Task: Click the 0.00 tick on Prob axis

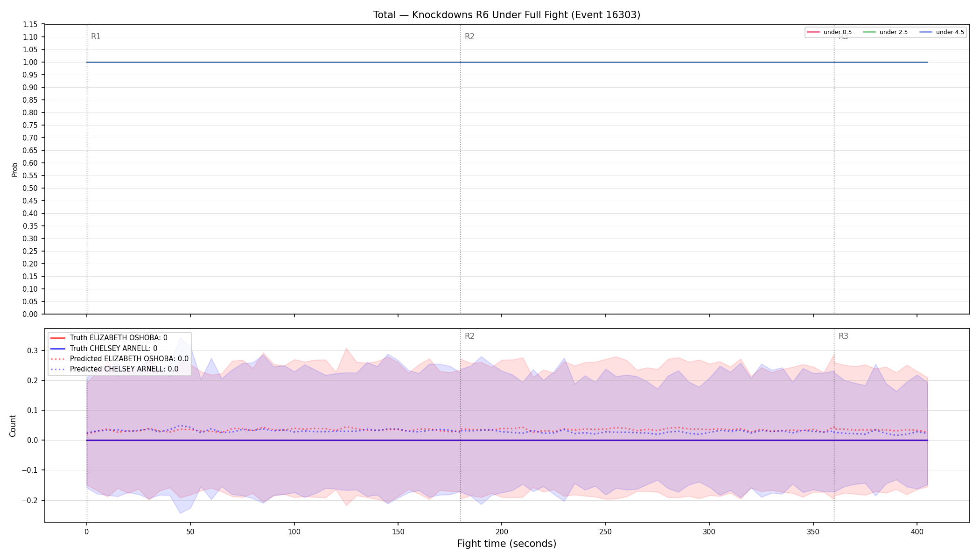Action: point(30,314)
